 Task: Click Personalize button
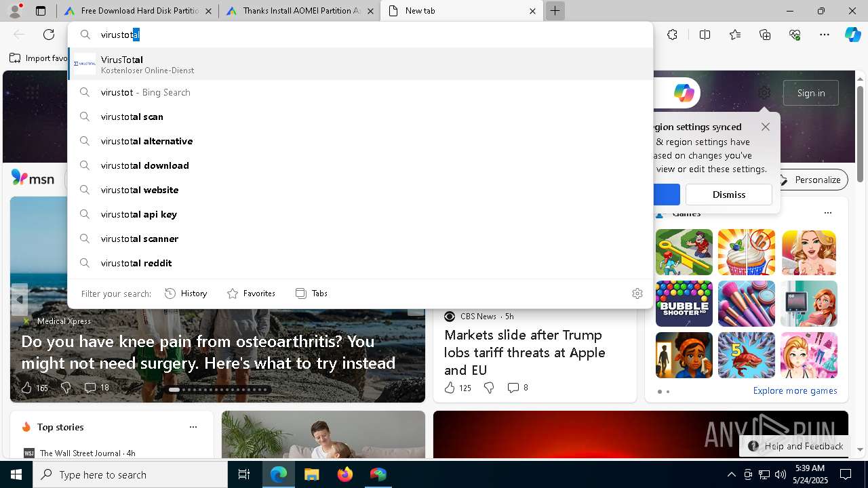(x=811, y=180)
